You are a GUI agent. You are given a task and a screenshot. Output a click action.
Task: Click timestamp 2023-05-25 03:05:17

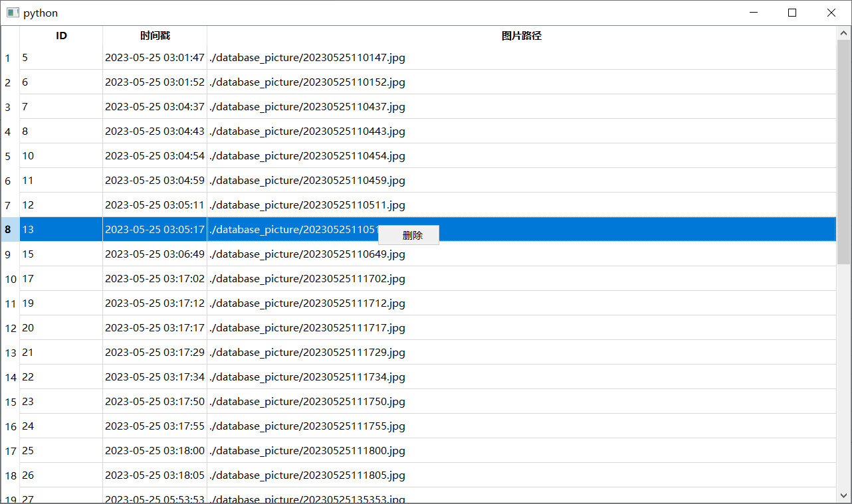click(155, 230)
